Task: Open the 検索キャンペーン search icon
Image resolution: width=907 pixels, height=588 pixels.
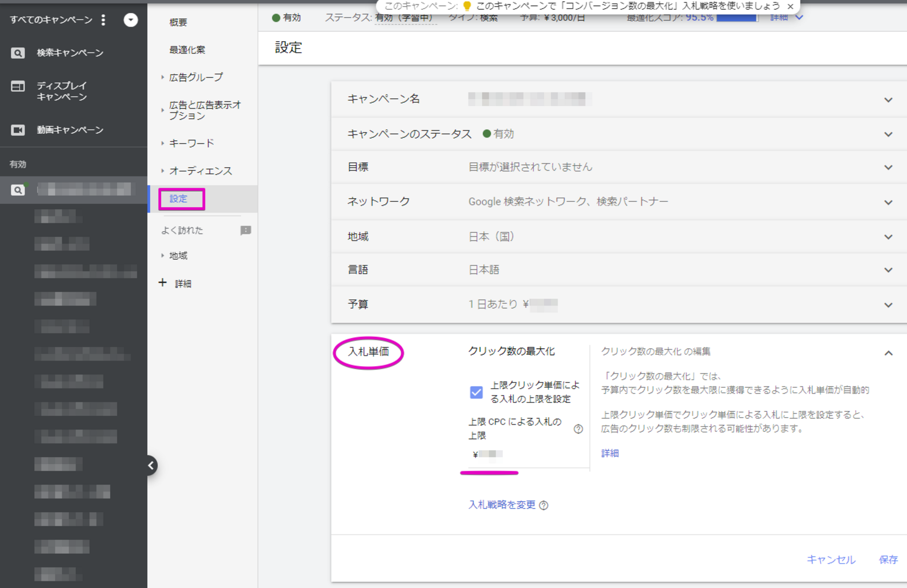Action: tap(18, 53)
